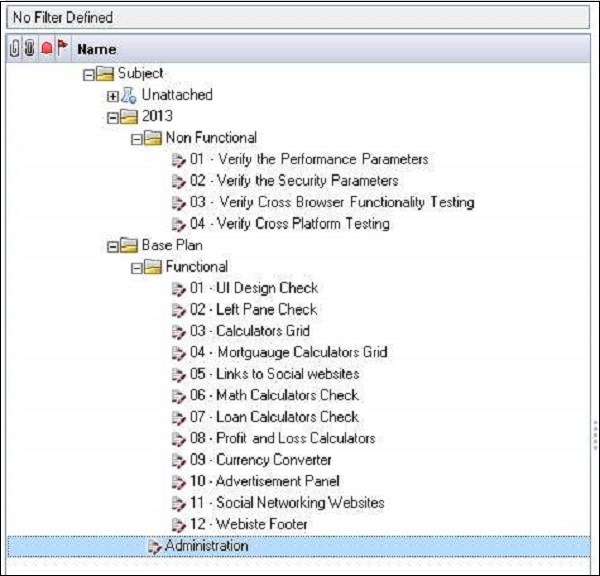Select '04 - Verify Cross Platform Testing' test
Screen dimensions: 600x576
pyautogui.click(x=290, y=224)
